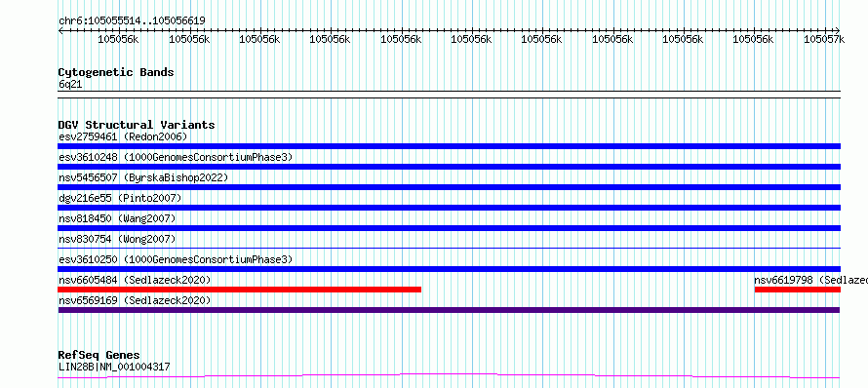Click the chr6:105055514..105056619 coordinate label
This screenshot has width=868, height=388.
click(132, 21)
